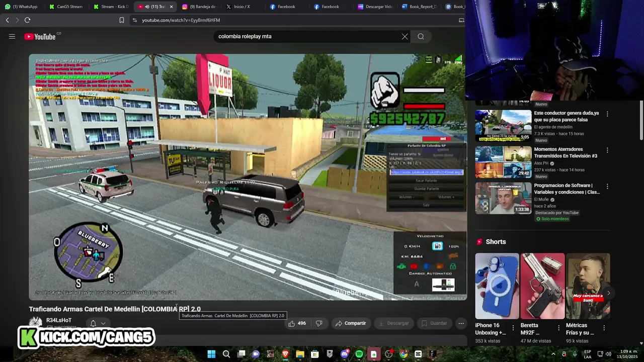This screenshot has height=362, width=644.
Task: Open the YouTube hamburger guide menu
Action: [x=12, y=36]
